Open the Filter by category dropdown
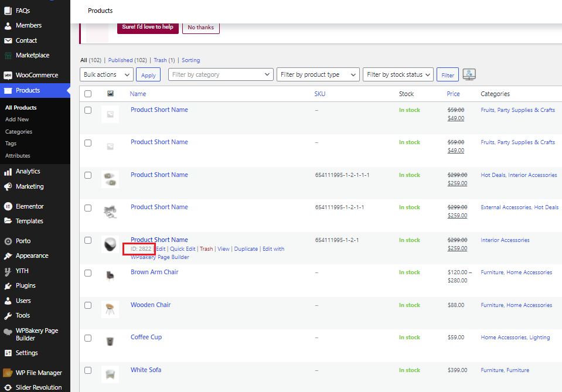Viewport: 562px width, 392px height. click(221, 74)
